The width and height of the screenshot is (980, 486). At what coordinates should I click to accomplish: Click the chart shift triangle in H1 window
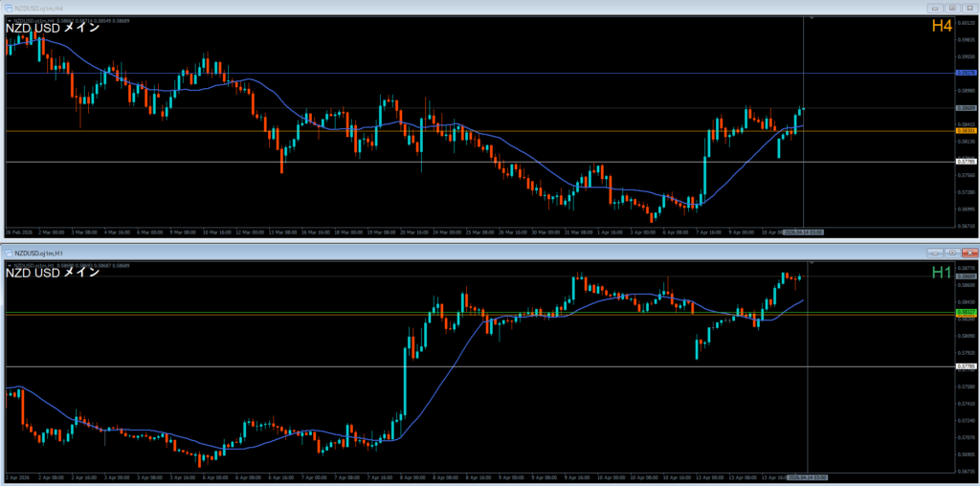click(812, 264)
